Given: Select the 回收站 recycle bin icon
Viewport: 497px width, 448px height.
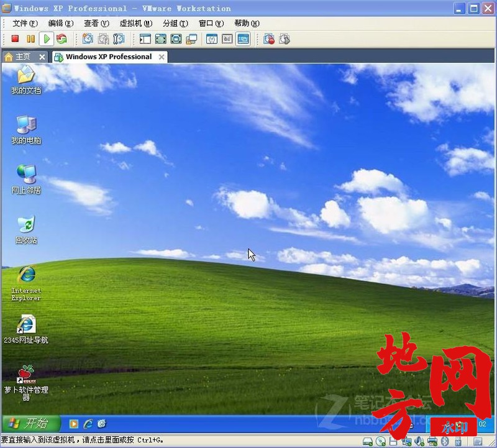Looking at the screenshot, I should point(26,230).
